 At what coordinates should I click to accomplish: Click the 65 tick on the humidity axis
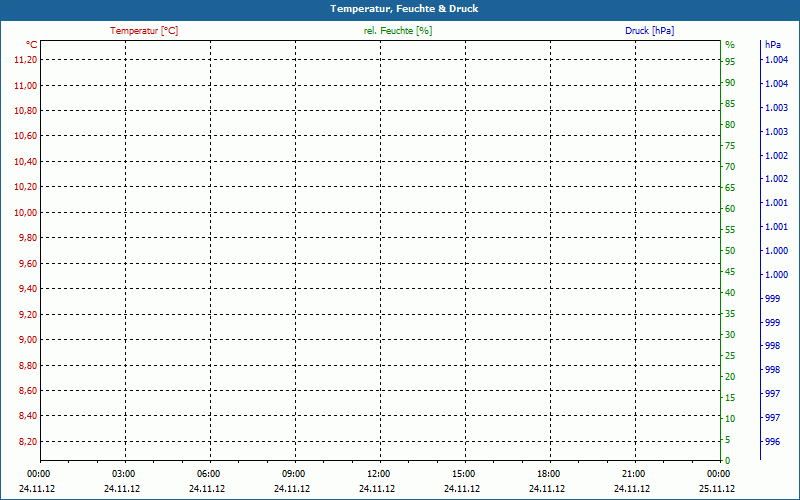coord(730,188)
